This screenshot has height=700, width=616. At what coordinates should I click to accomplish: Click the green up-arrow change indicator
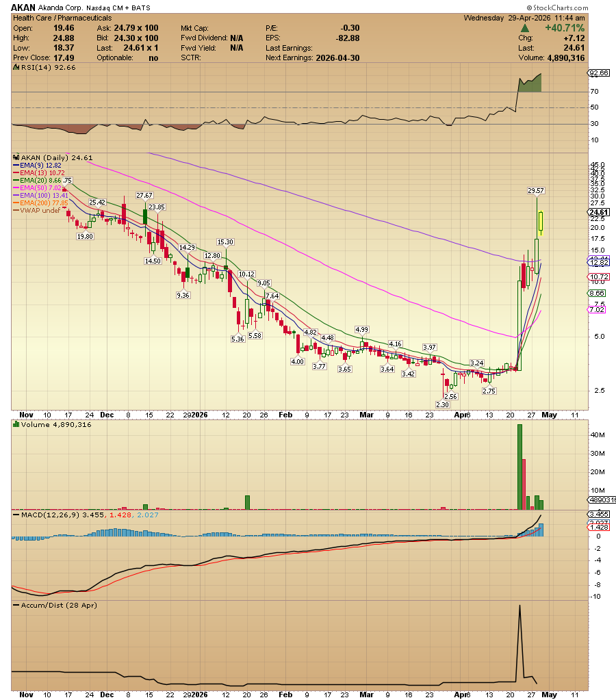pos(525,28)
